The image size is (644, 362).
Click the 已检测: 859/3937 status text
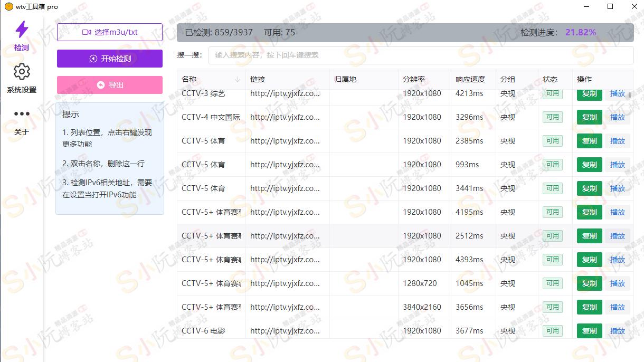pos(219,32)
